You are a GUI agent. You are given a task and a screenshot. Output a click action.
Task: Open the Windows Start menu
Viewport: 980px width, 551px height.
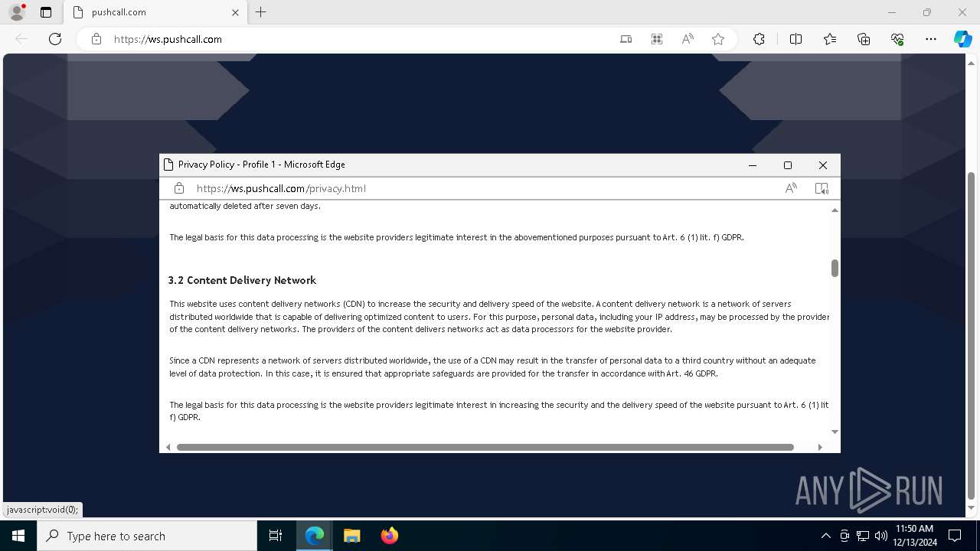(x=18, y=536)
